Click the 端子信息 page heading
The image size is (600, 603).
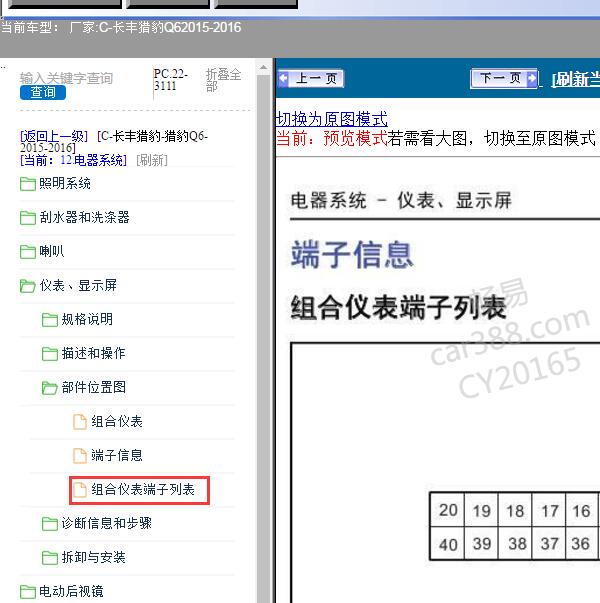tap(352, 254)
